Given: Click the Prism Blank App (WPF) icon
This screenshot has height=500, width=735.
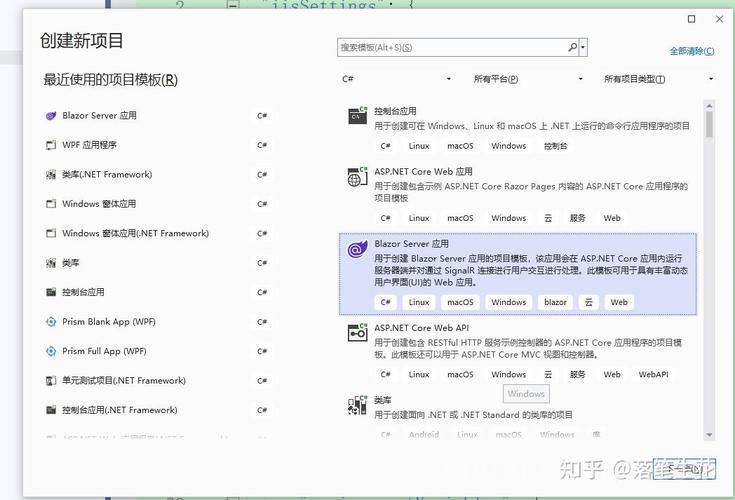Looking at the screenshot, I should click(51, 322).
